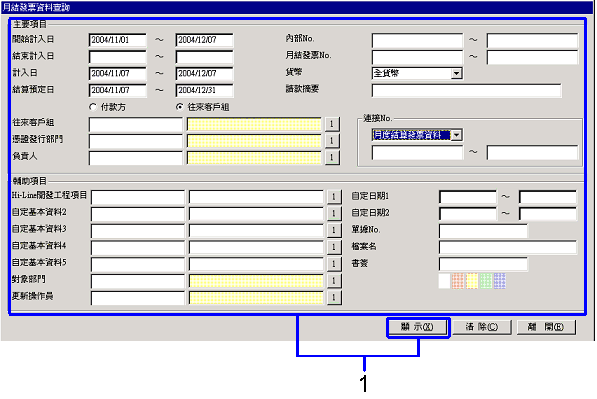Click the 自定基本資料4 code field
The width and height of the screenshot is (597, 399).
[x=138, y=247]
